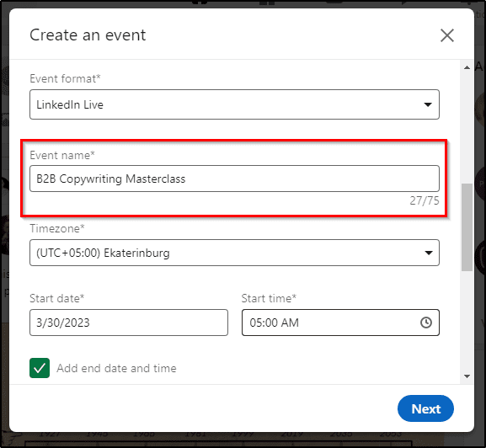Viewport: 486px width, 448px height.
Task: Click the Start time* label
Action: [269, 298]
